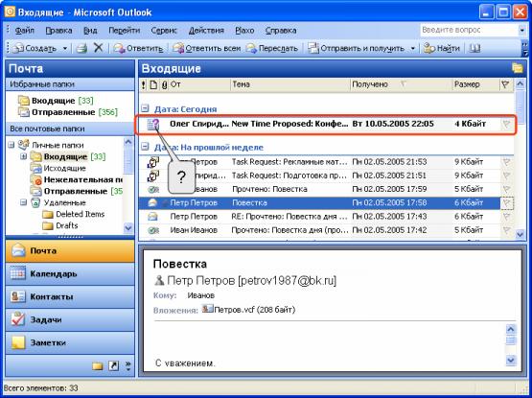Expand the Входящие folder in tree
Viewport: 532px width, 398px height.
click(23, 157)
